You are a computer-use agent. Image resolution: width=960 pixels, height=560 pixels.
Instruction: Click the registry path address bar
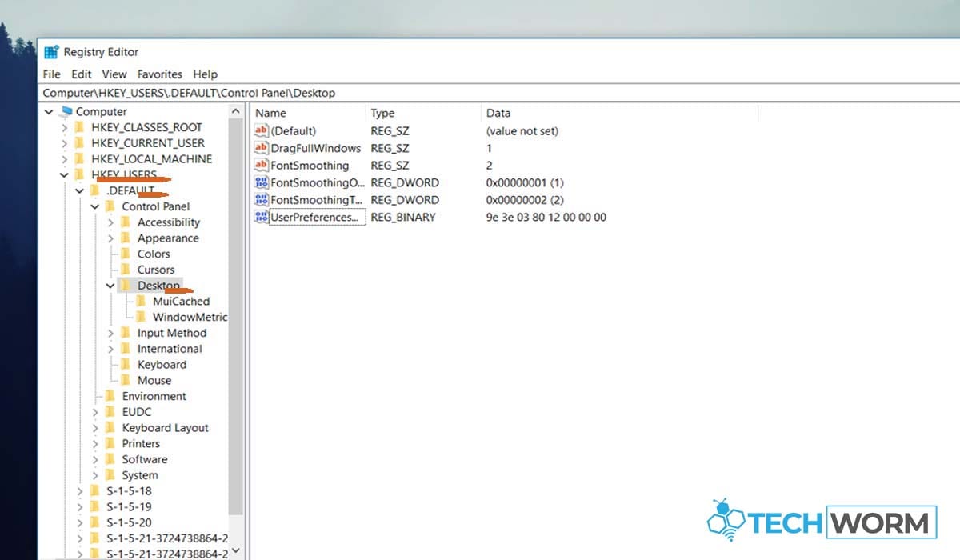[498, 93]
